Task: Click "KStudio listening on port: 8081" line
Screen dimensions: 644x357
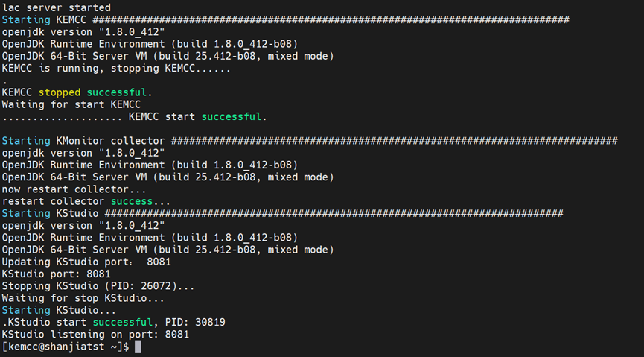Action: 95,335
